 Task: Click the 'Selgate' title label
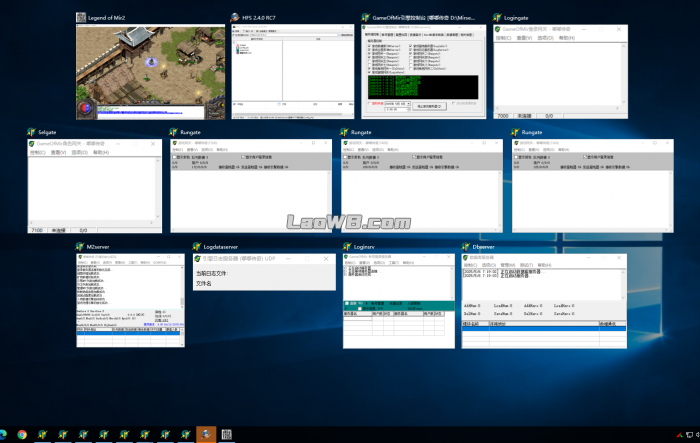[x=47, y=132]
